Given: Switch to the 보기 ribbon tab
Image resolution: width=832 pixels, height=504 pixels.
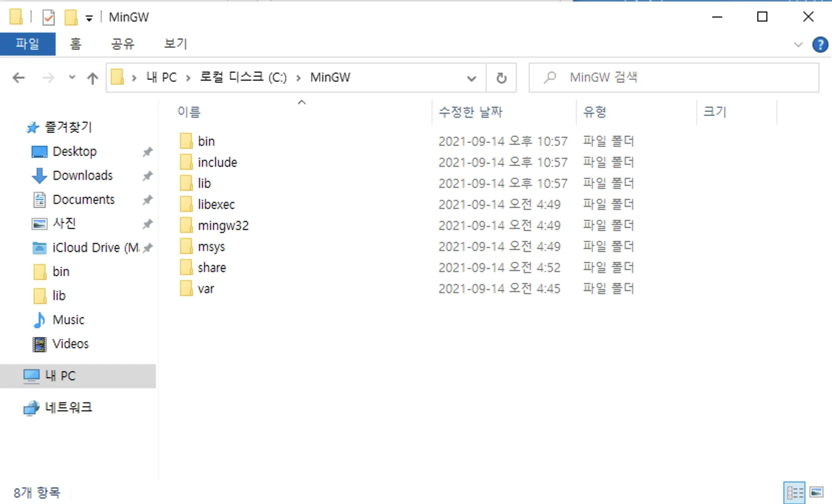Looking at the screenshot, I should 175,44.
